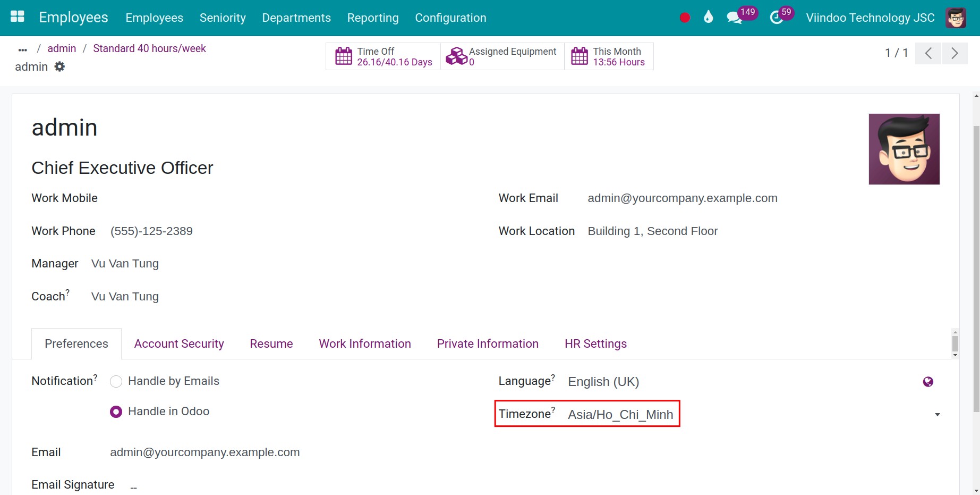This screenshot has width=980, height=495.
Task: Open the Assigned Equipment smart button
Action: [x=502, y=56]
